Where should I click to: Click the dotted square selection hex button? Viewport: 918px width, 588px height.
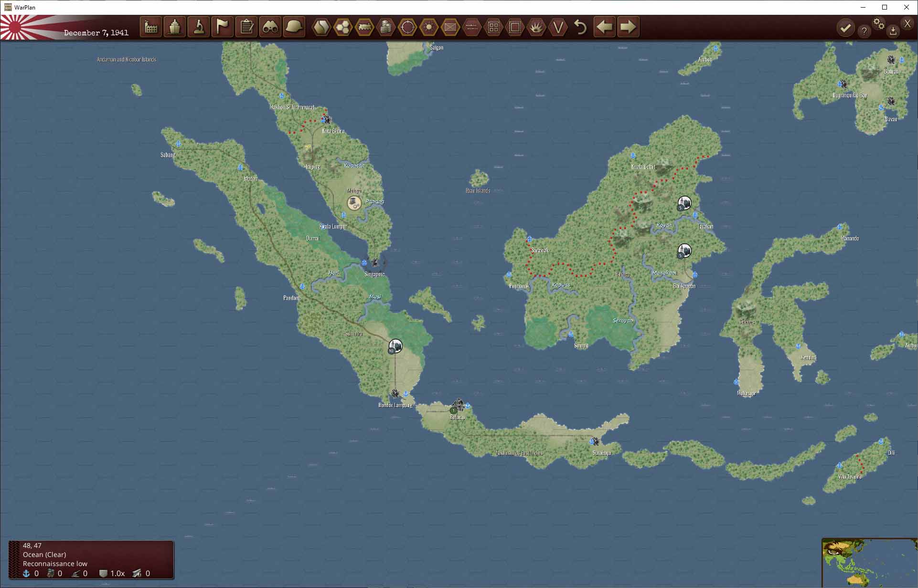515,27
